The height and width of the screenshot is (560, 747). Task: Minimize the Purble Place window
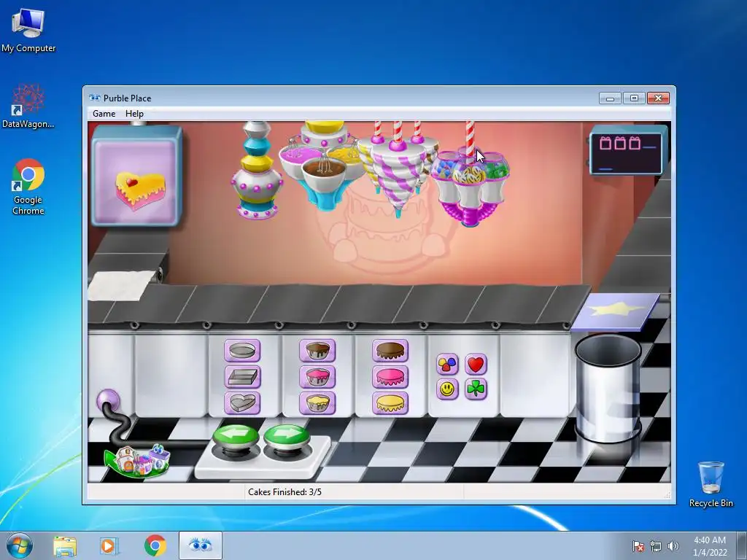(x=611, y=98)
